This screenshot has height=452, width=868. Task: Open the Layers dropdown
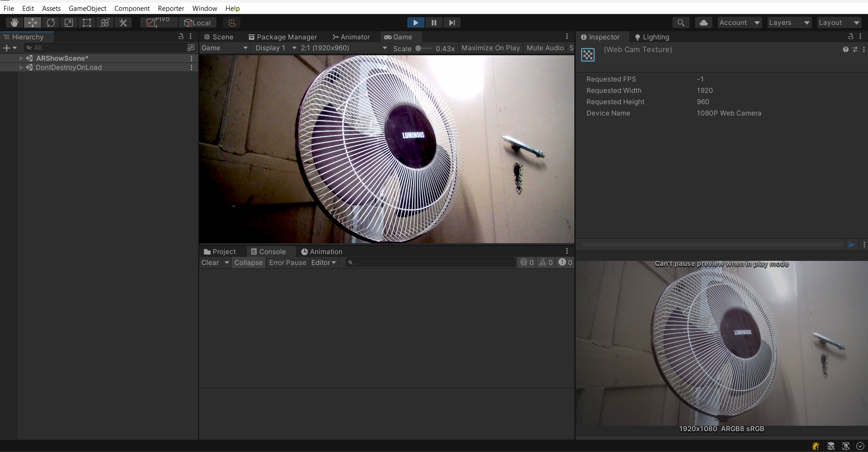[x=788, y=22]
